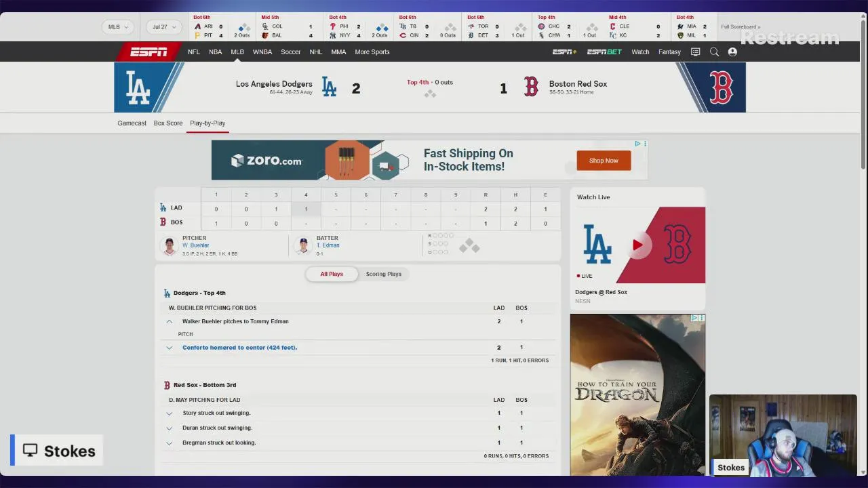Open the PHI vs NYY scoreboard game

(x=359, y=27)
